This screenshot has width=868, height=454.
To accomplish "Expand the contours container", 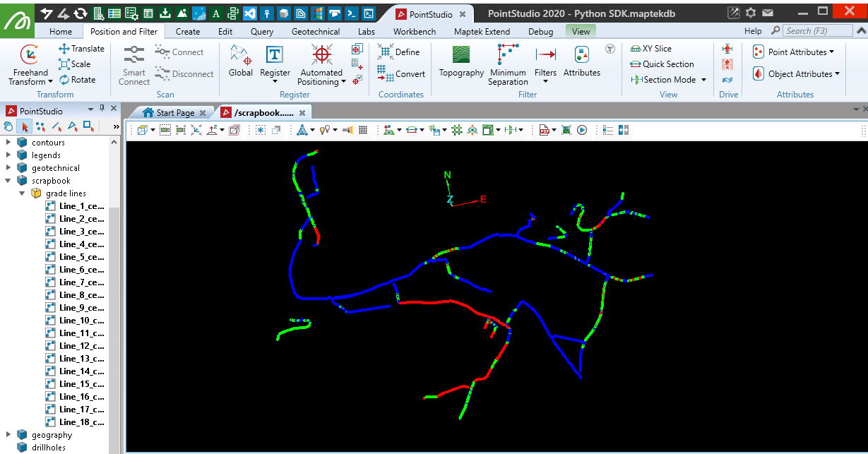I will pos(8,143).
